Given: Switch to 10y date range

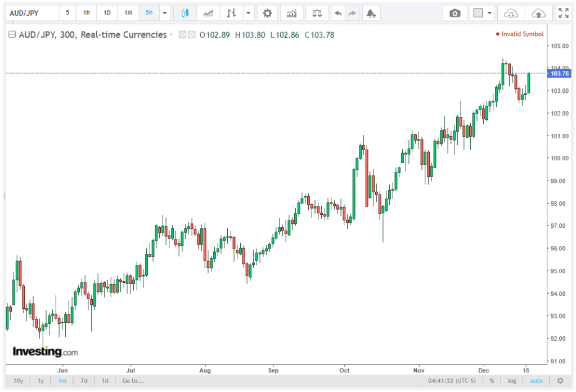Looking at the screenshot, I should click(x=19, y=381).
